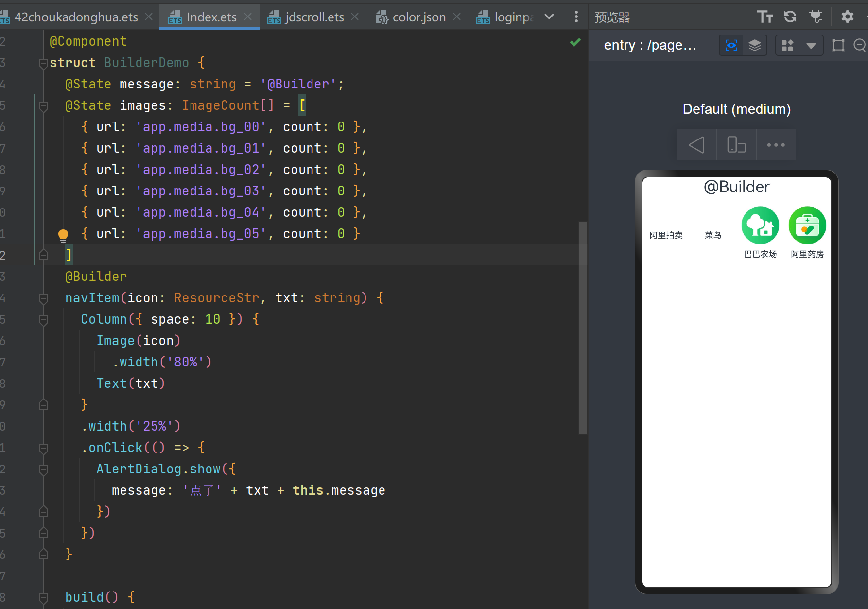
Task: Collapse the struct BuilderDemo fold marker
Action: pyautogui.click(x=44, y=63)
